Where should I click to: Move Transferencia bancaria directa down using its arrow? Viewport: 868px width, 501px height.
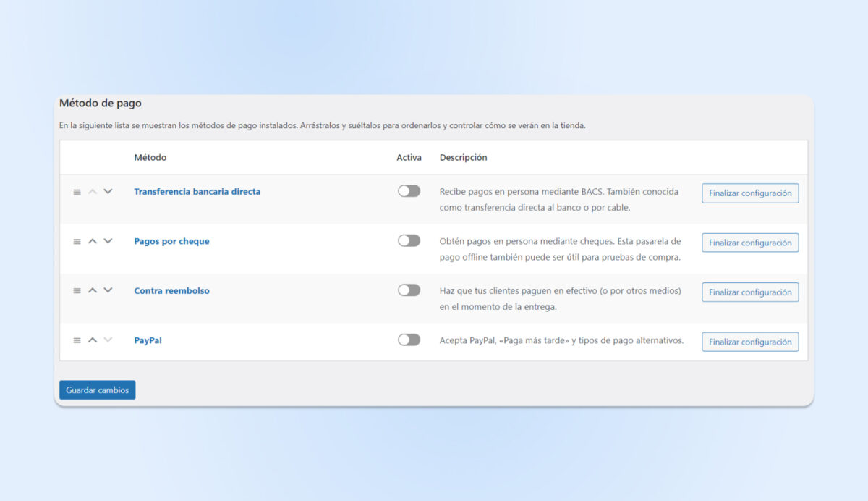click(x=108, y=191)
